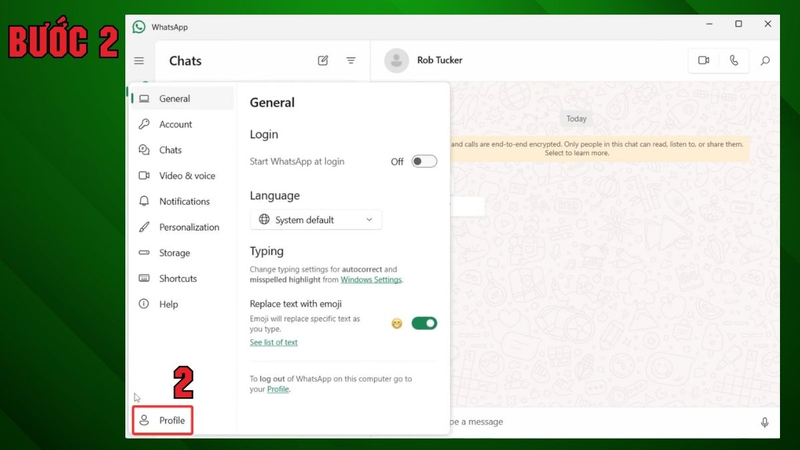Click the drive icon beside Storage
The height and width of the screenshot is (450, 800).
(144, 253)
